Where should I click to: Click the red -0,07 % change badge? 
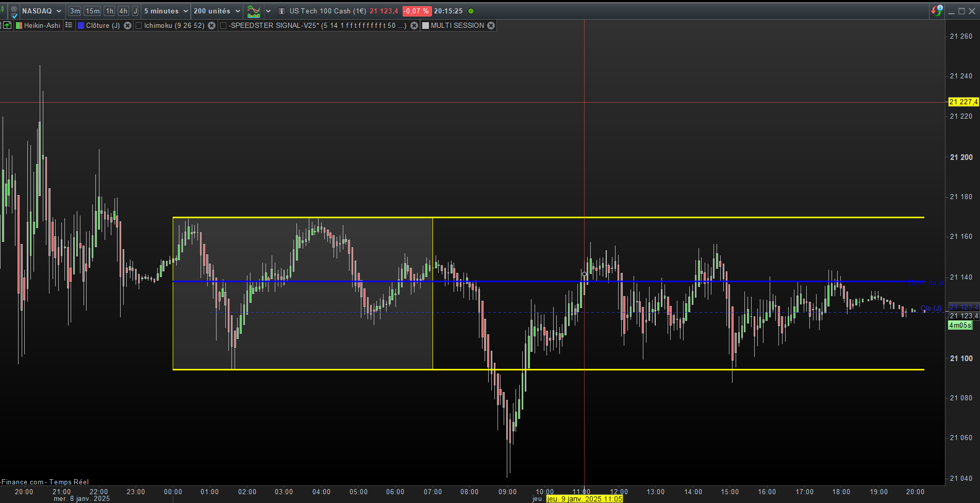pos(416,11)
